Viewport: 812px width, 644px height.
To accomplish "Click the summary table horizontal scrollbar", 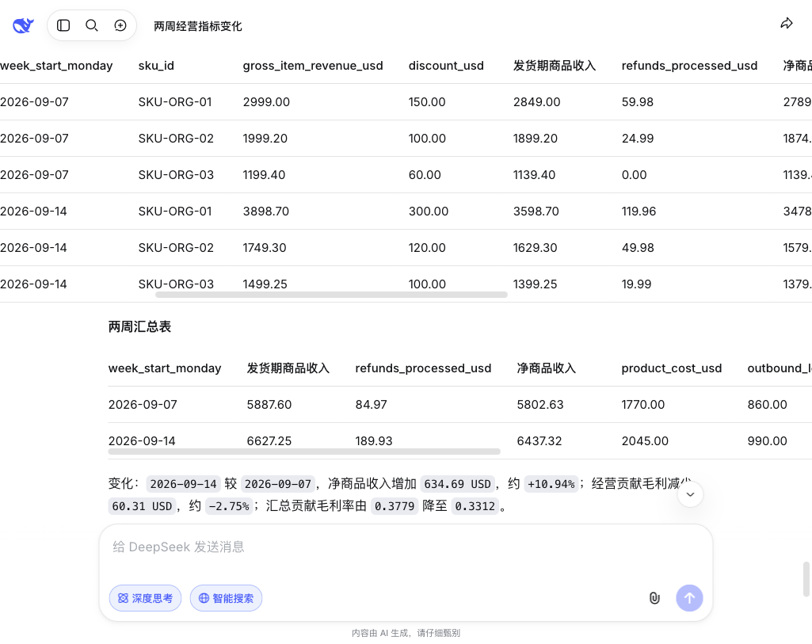I will click(x=304, y=452).
